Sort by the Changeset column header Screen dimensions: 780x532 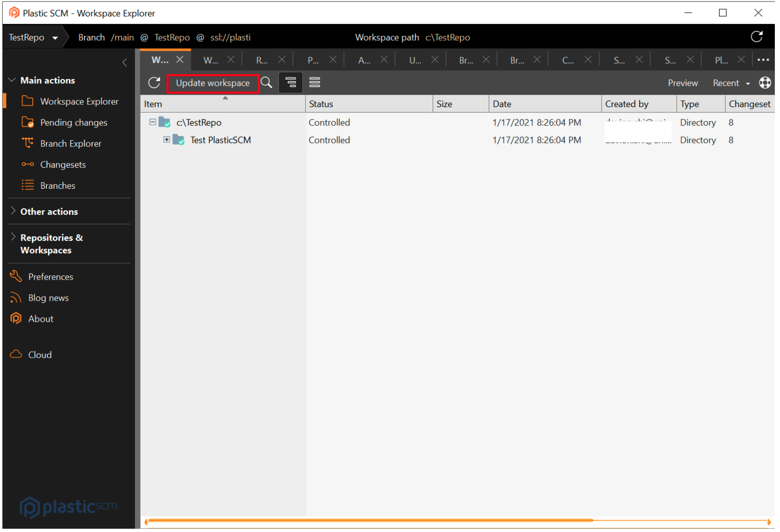tap(750, 104)
